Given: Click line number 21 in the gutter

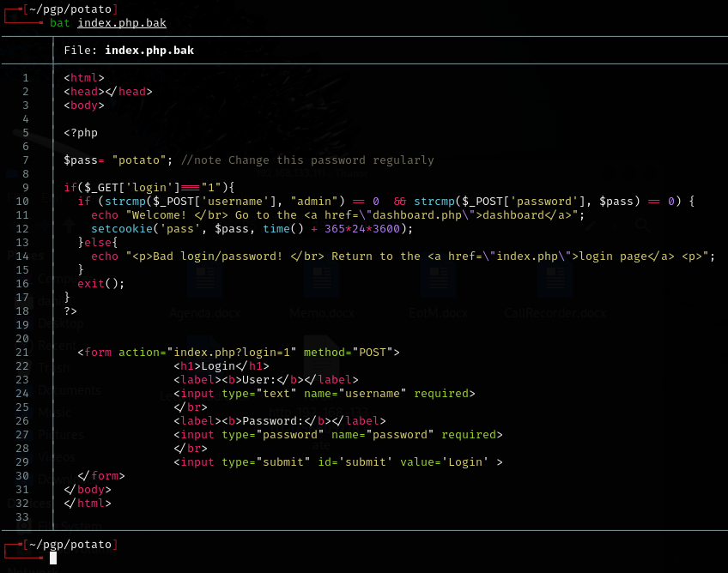Looking at the screenshot, I should click(22, 353).
